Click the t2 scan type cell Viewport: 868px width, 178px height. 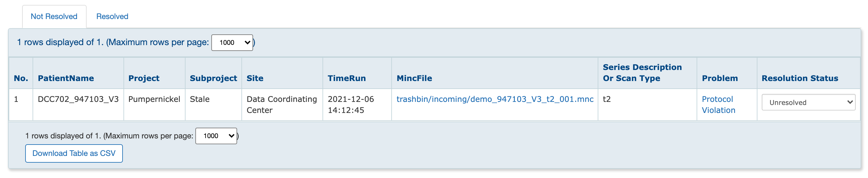tap(605, 99)
